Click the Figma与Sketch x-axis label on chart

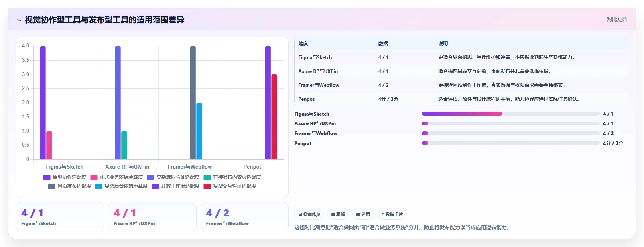coord(65,167)
